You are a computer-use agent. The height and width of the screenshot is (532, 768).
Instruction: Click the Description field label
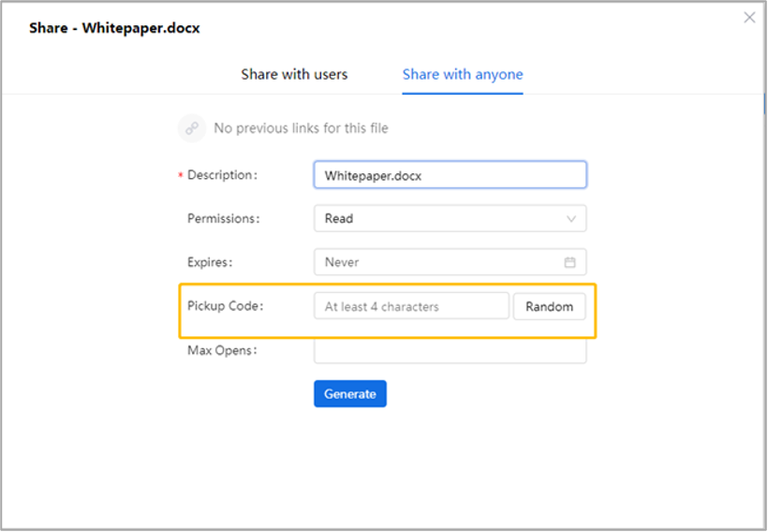tap(222, 175)
